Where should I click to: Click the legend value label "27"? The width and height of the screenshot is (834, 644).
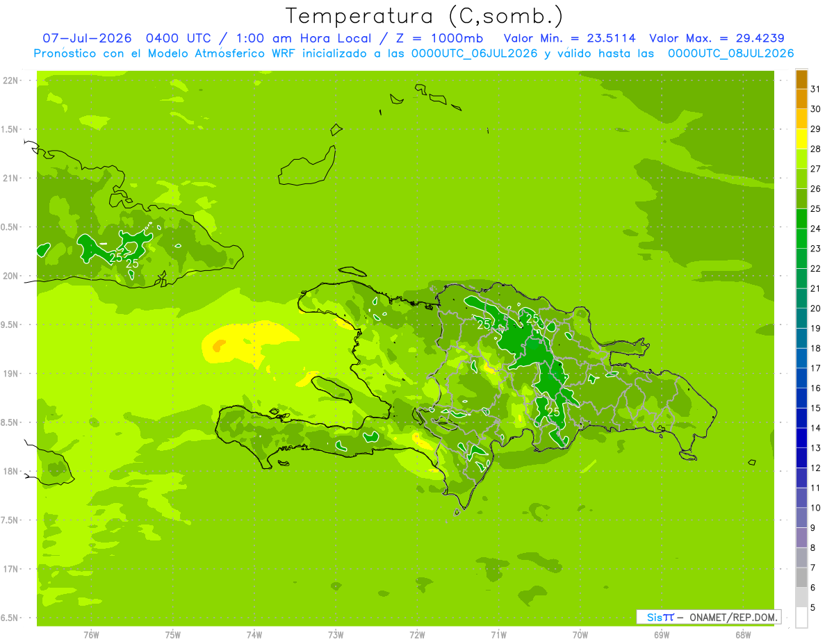(x=816, y=169)
